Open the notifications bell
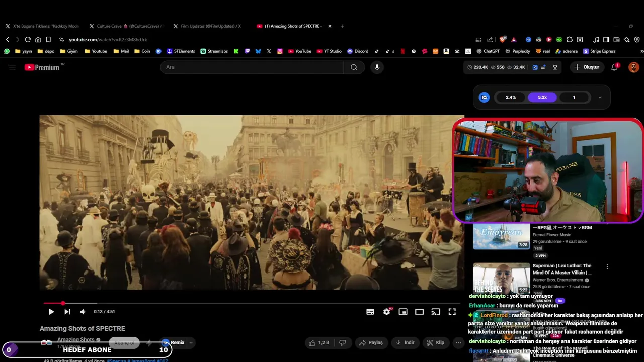644x362 pixels. [x=614, y=67]
